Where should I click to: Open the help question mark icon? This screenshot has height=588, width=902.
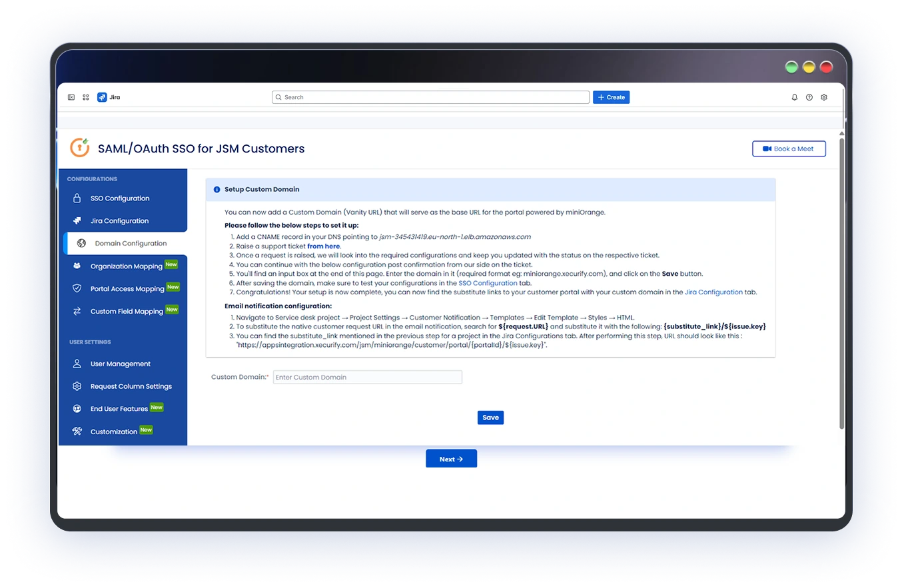pyautogui.click(x=809, y=97)
